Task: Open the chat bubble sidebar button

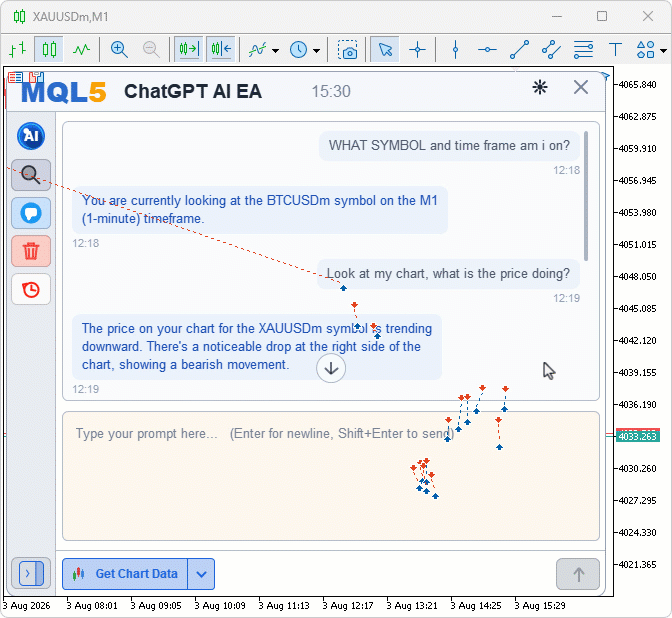Action: coord(31,213)
